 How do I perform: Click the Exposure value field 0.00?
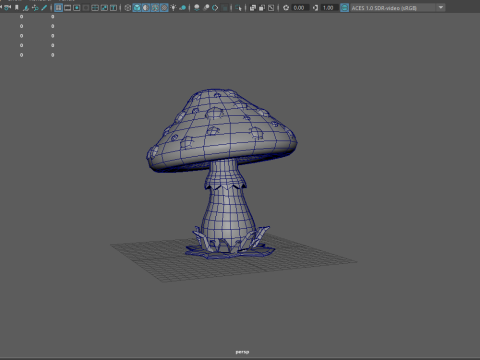click(300, 8)
